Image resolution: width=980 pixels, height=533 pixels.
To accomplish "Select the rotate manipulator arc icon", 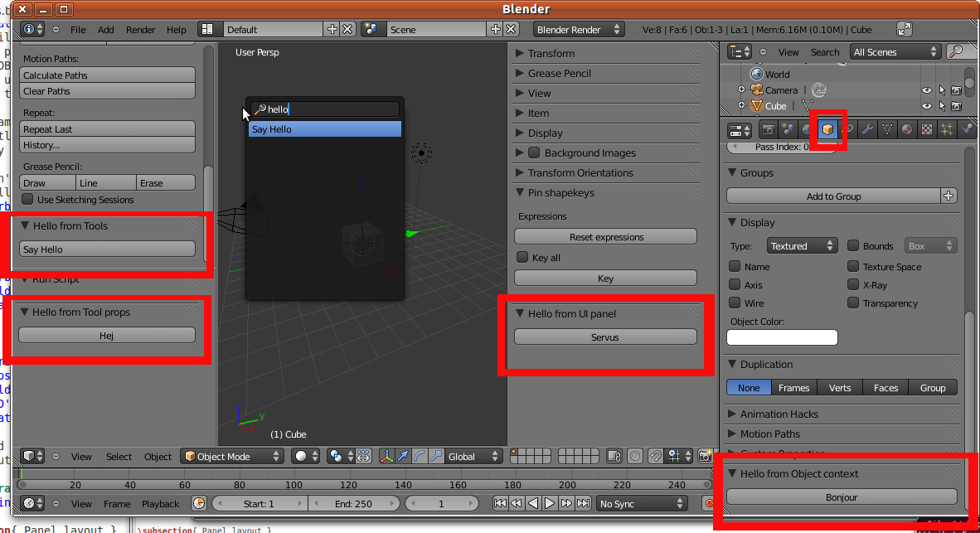I will click(x=420, y=457).
